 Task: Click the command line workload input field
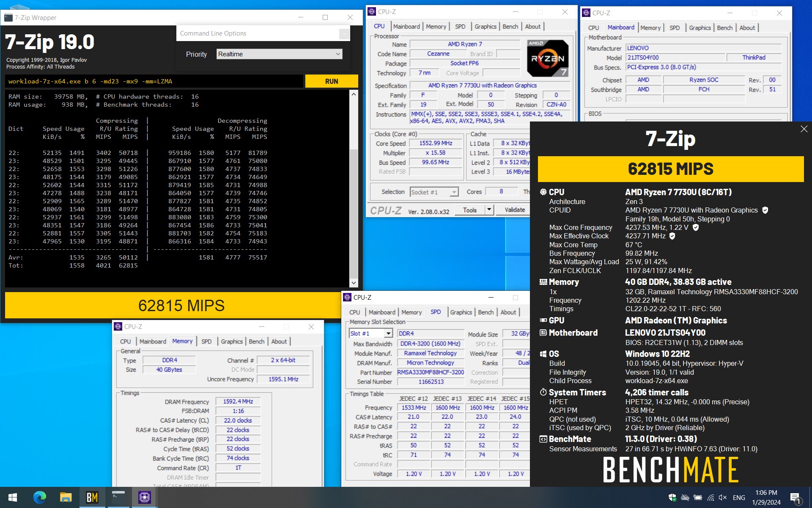coord(154,81)
